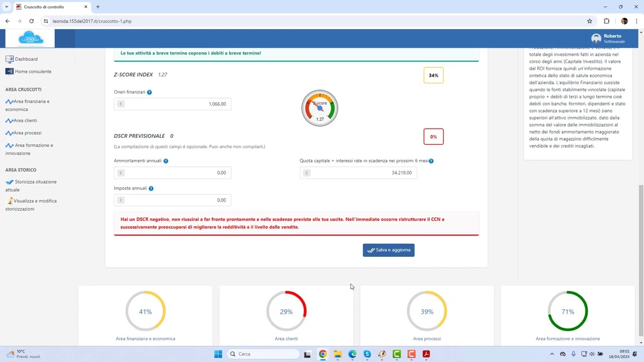Click help icon beside Imposte annuali
Viewport: 644px width, 362px height.
pyautogui.click(x=151, y=189)
